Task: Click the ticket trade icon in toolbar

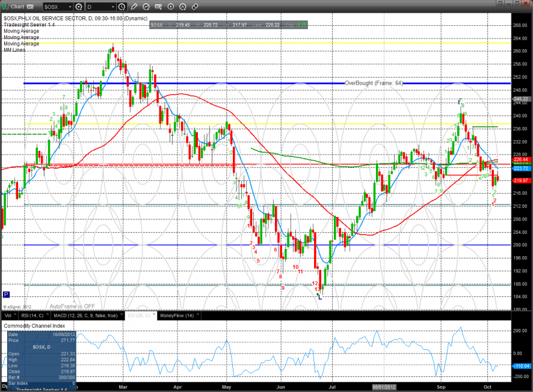Action: pyautogui.click(x=195, y=7)
